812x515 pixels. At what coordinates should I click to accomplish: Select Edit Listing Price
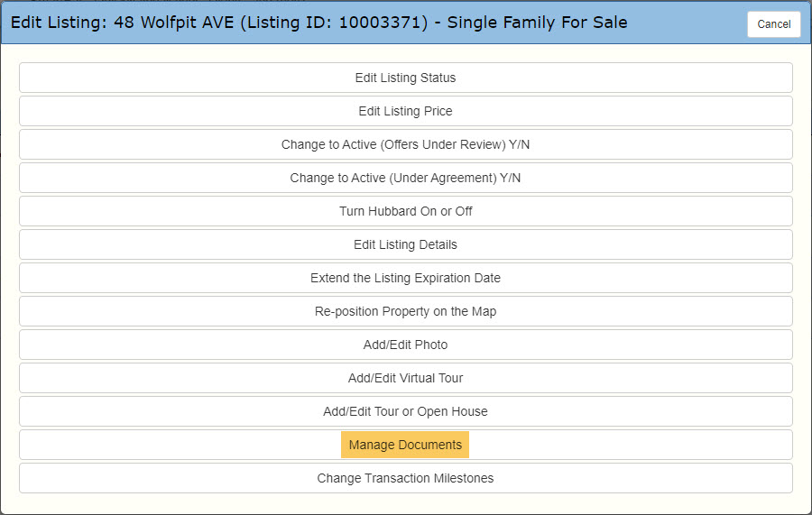coord(405,111)
